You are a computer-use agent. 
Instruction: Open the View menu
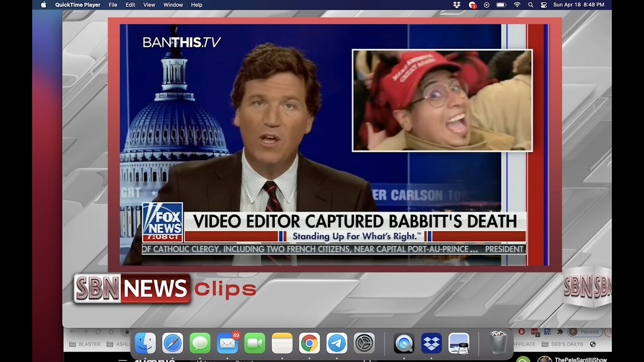149,5
